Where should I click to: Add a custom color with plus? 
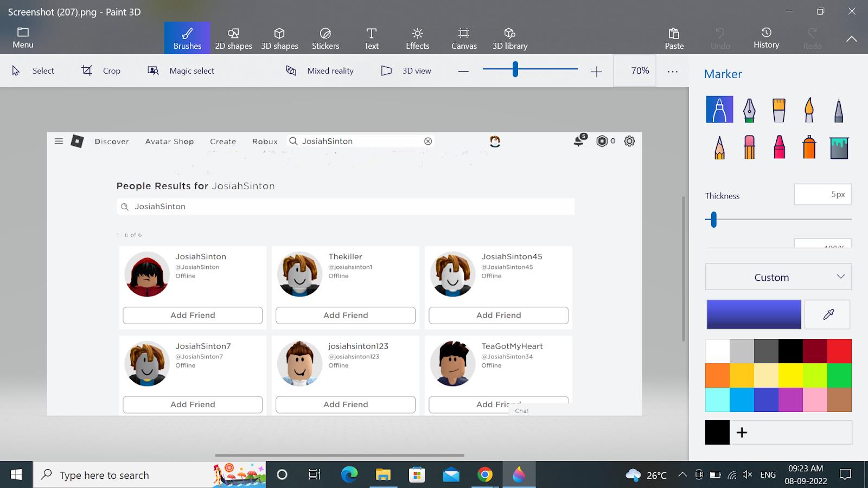(742, 432)
